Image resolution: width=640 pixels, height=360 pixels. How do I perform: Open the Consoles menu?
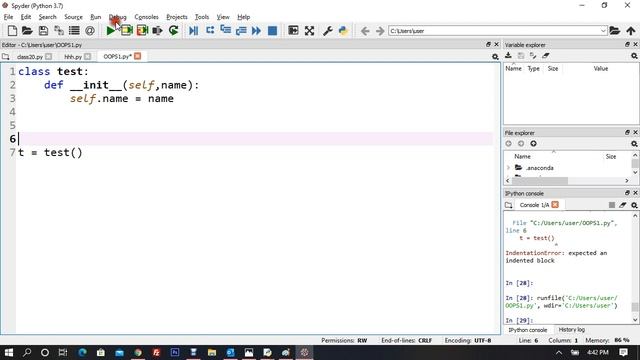coord(146,17)
